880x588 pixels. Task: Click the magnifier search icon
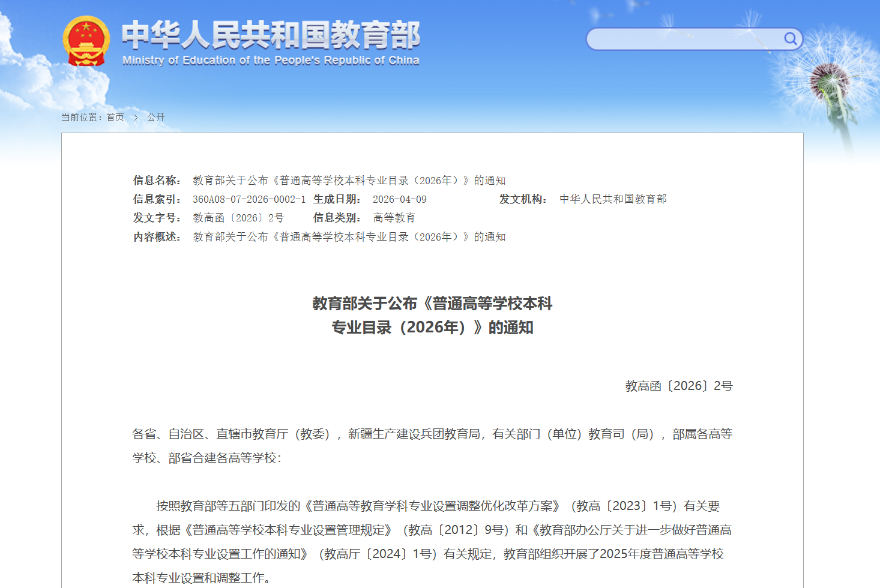[791, 39]
